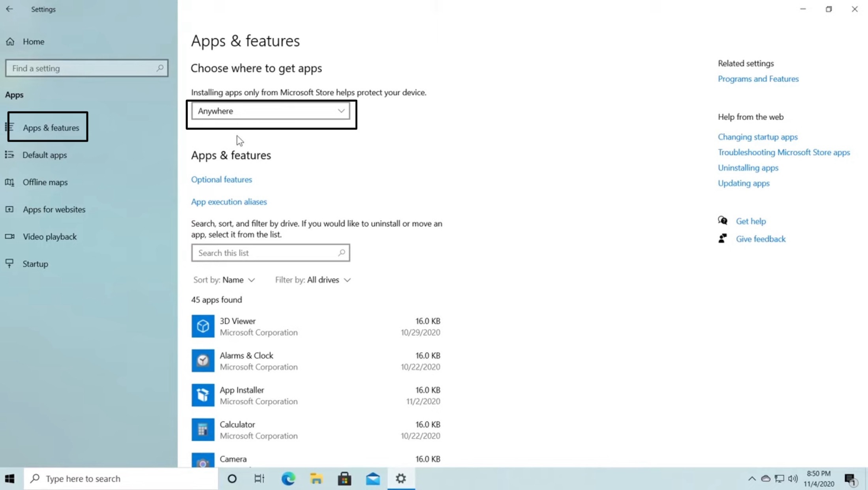This screenshot has height=490, width=868.
Task: Click the Get help chat icon
Action: (722, 221)
